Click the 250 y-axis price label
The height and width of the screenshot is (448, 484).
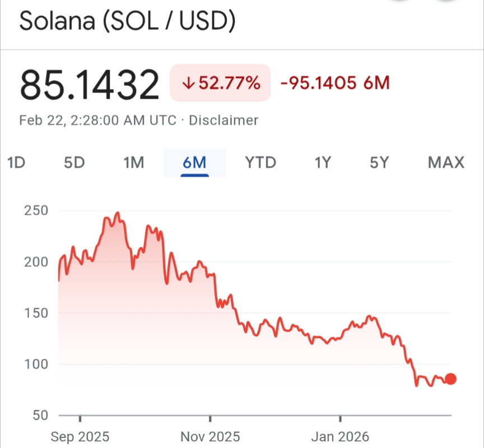coord(36,211)
